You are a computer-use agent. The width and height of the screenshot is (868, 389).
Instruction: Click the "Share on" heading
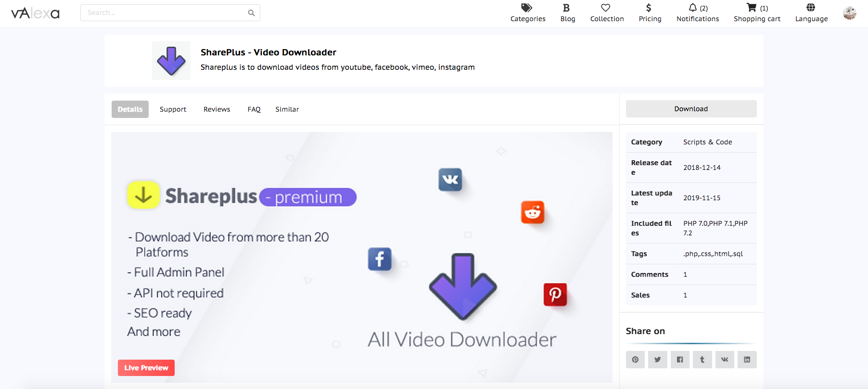[645, 331]
